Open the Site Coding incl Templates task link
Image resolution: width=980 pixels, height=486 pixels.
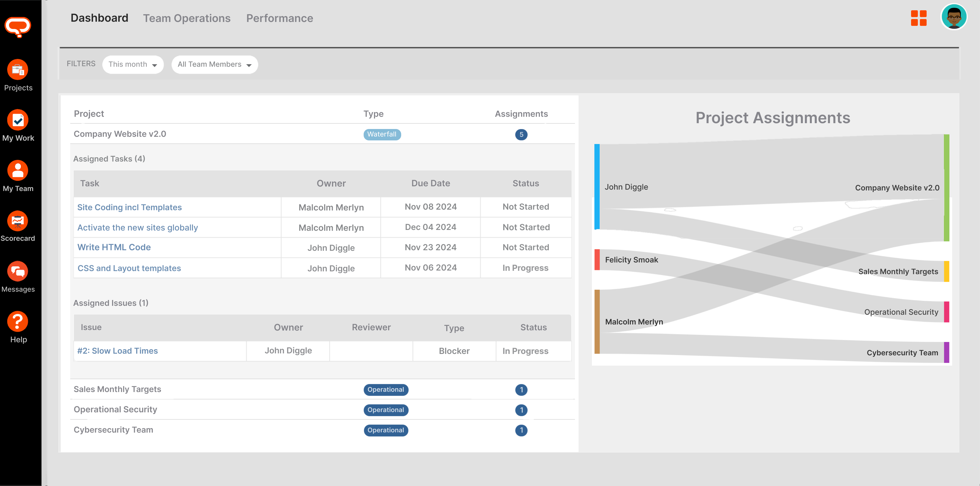click(x=129, y=207)
